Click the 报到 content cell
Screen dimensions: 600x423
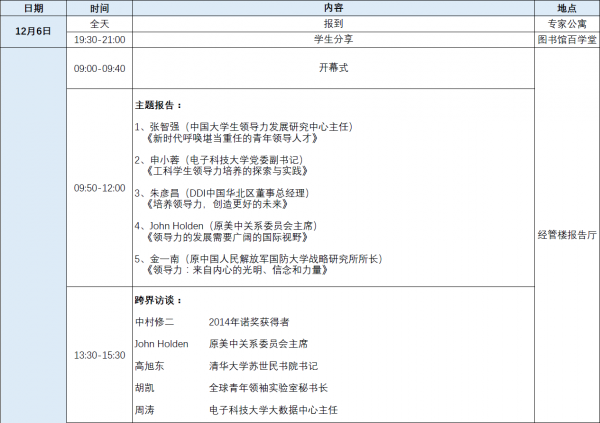click(x=333, y=22)
